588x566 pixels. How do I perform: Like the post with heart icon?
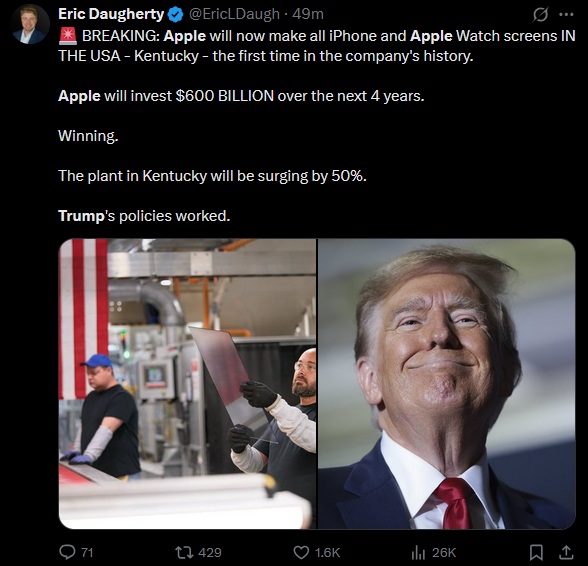pos(301,552)
